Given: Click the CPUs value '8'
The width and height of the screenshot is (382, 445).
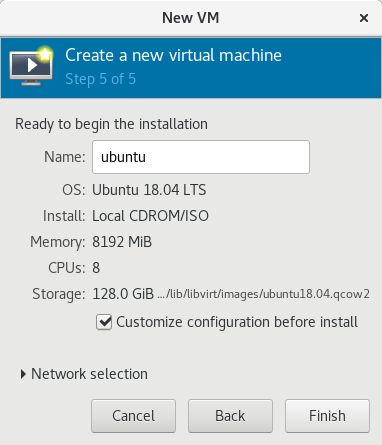Looking at the screenshot, I should tap(96, 268).
